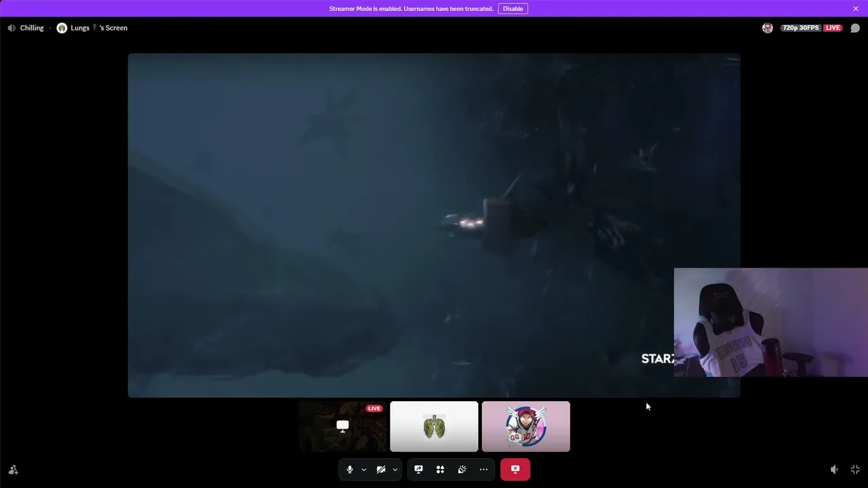Exit full screen mode
The image size is (868, 488).
(855, 470)
